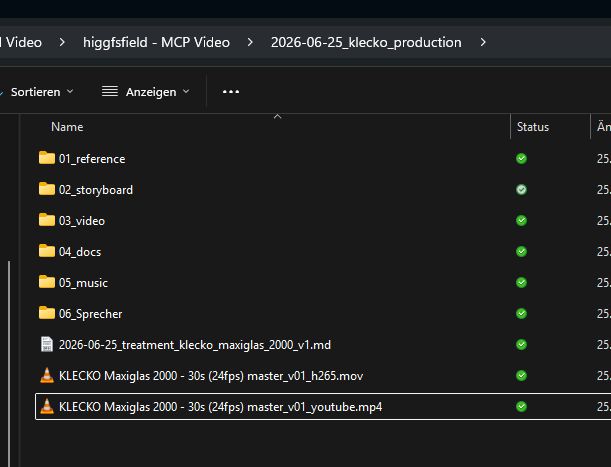Navigate to higgfsfield - MCP Video breadcrumb
Image resolution: width=611 pixels, height=467 pixels.
point(156,42)
